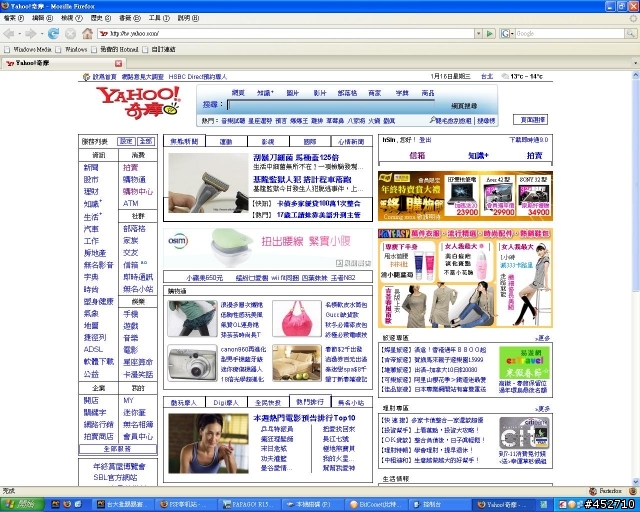The height and width of the screenshot is (512, 640).
Task: Open the 新聞 link in the sidebar
Action: point(91,167)
